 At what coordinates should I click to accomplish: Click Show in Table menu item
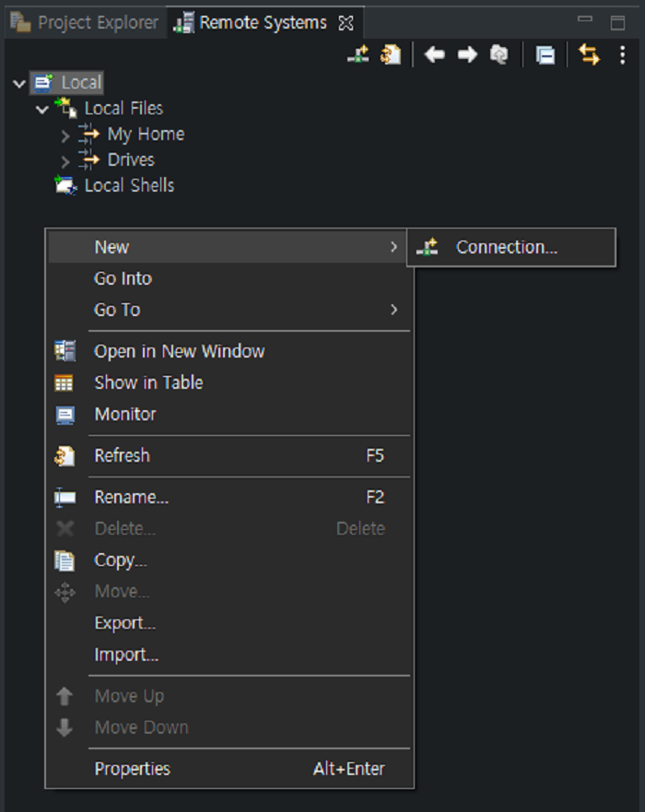click(x=148, y=382)
